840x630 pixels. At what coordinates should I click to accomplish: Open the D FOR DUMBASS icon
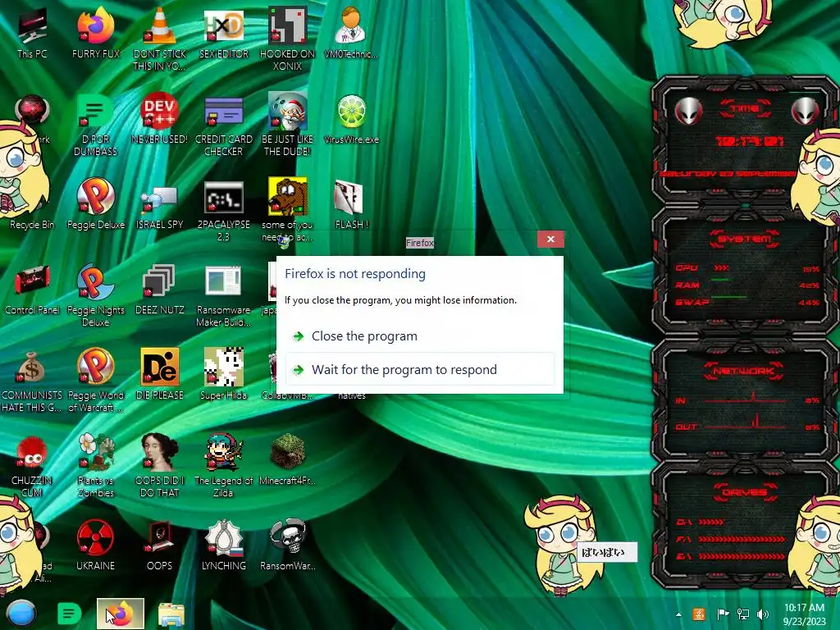click(95, 125)
